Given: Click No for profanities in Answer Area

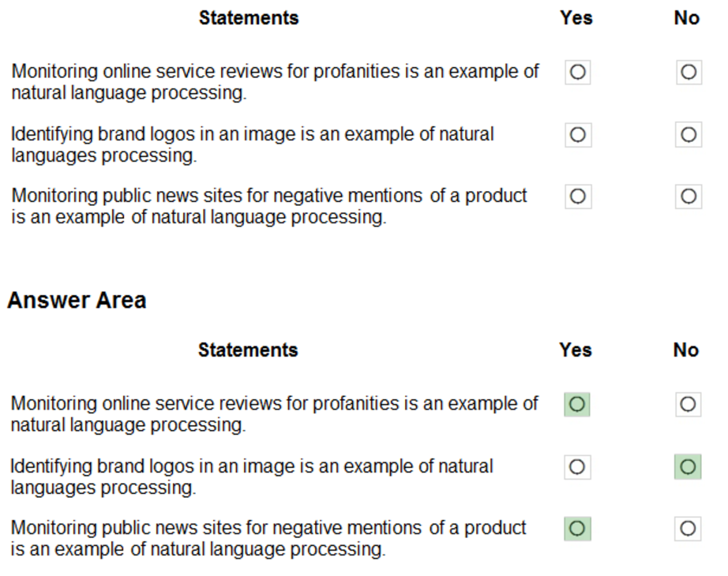Looking at the screenshot, I should pyautogui.click(x=688, y=405).
